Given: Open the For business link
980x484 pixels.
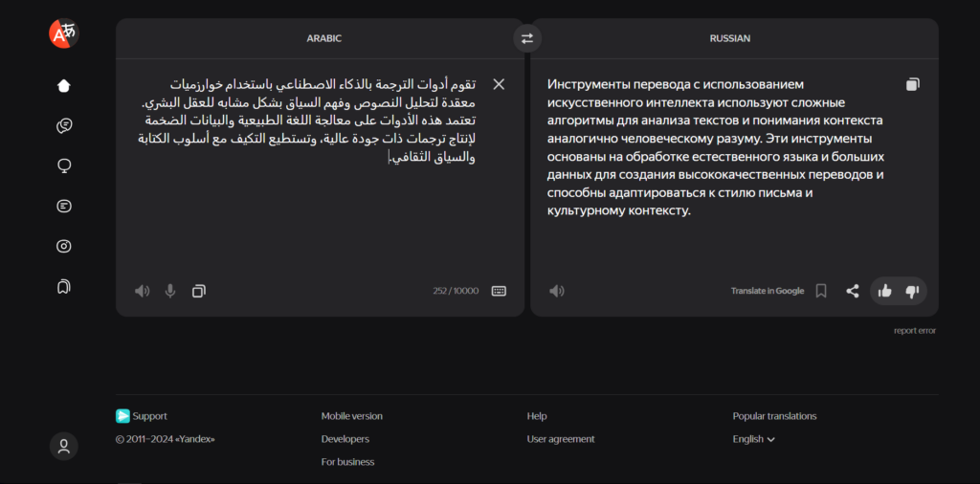Looking at the screenshot, I should tap(347, 462).
